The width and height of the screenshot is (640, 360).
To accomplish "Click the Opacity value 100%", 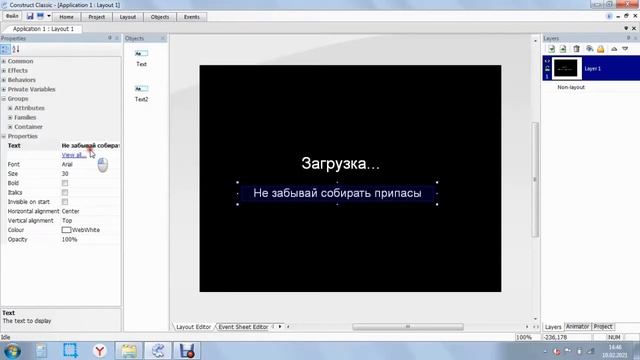I will pyautogui.click(x=69, y=240).
